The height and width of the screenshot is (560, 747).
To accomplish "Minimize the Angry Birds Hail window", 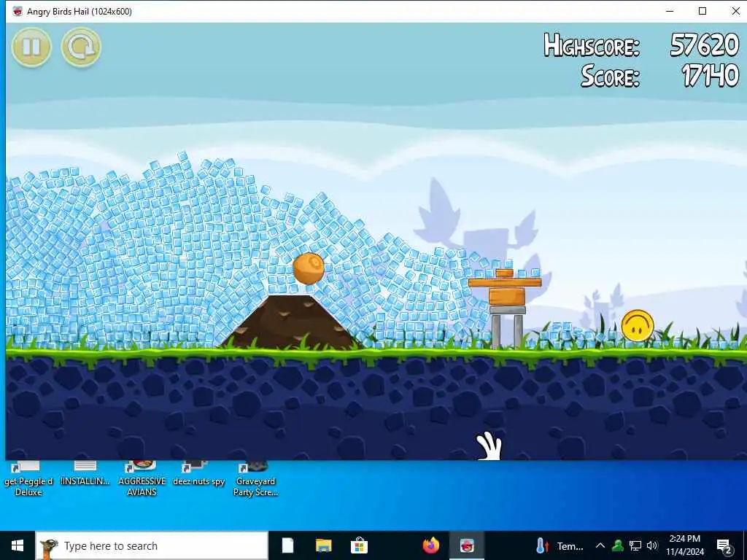I will [x=670, y=11].
